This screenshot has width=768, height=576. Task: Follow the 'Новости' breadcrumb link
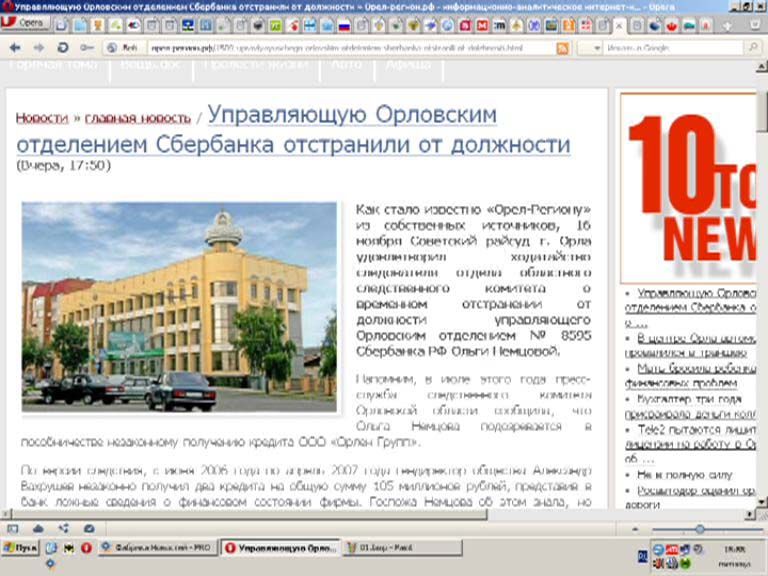(x=42, y=118)
